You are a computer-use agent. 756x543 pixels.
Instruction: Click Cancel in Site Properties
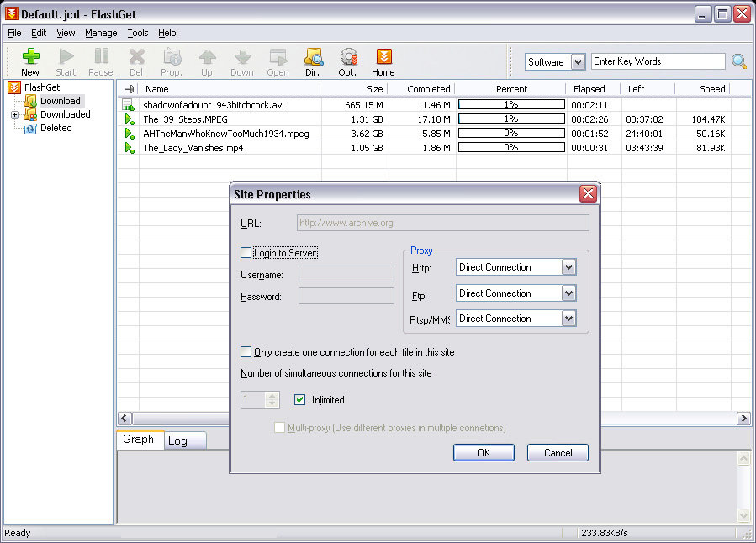point(558,452)
